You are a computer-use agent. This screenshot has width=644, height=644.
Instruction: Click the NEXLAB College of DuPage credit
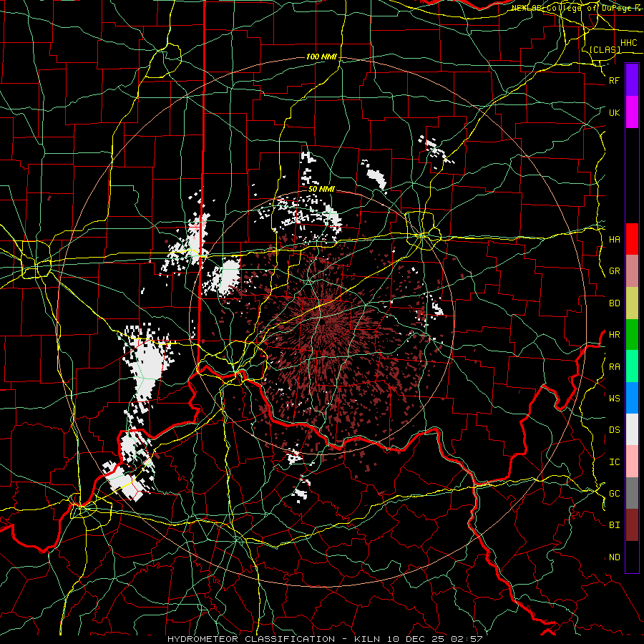(577, 8)
